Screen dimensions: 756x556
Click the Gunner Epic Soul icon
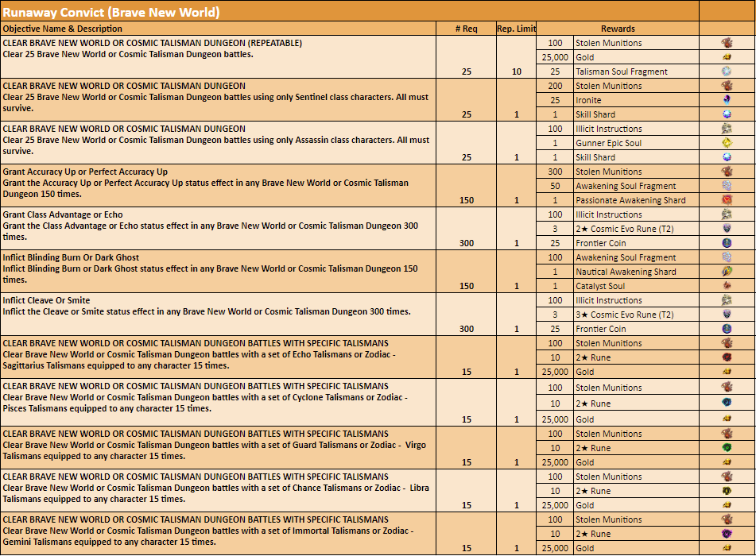coord(727,143)
